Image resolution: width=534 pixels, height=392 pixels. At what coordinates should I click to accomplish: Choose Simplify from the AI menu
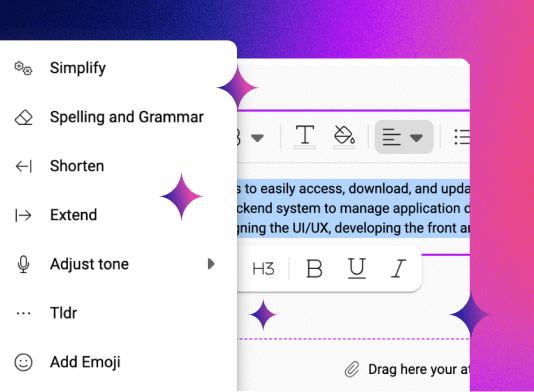coord(78,68)
